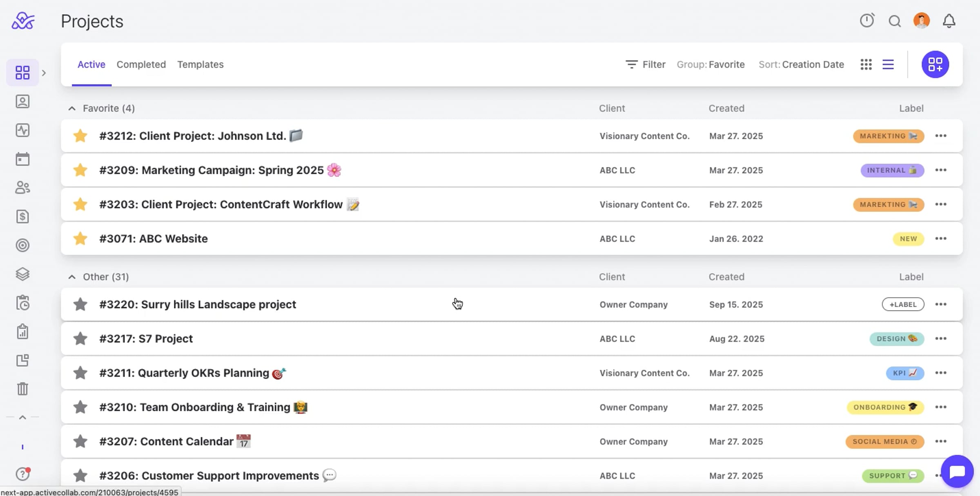Click the DESIGN label on S7 Project

(x=897, y=339)
